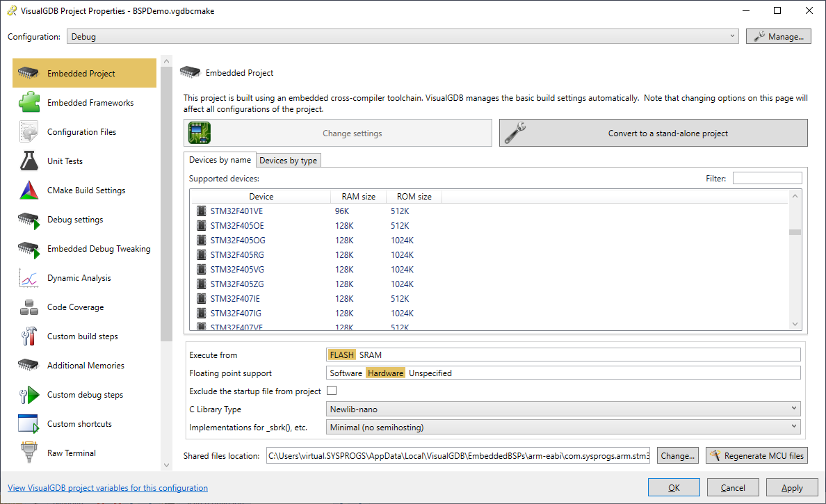Click the Raw Terminal serial connector icon
826x504 pixels.
tap(29, 452)
